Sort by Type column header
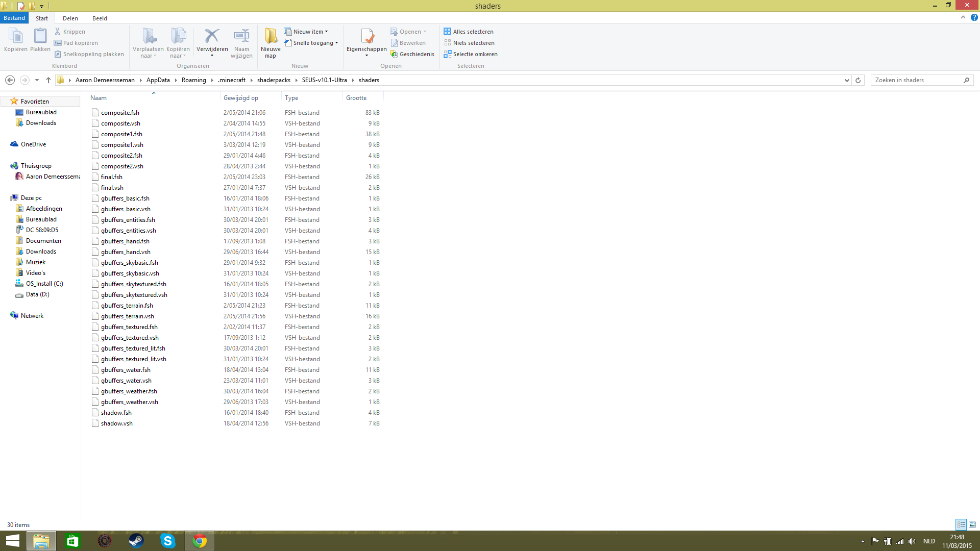 [312, 98]
